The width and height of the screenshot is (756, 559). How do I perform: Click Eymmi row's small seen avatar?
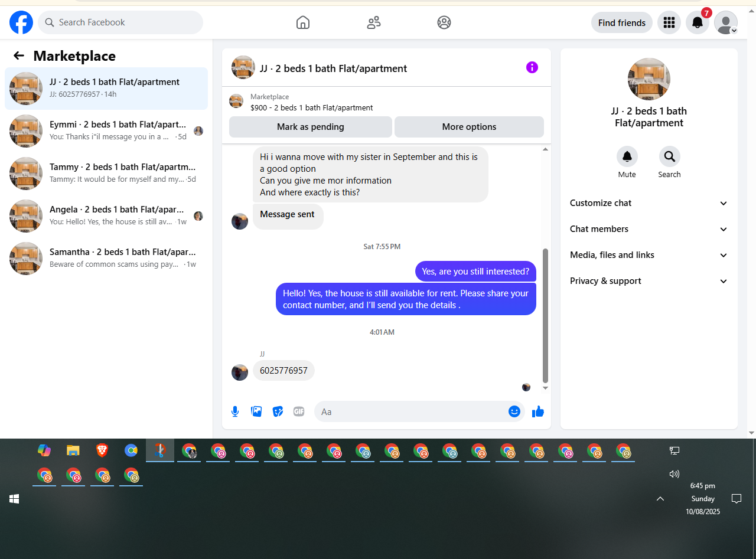click(198, 131)
